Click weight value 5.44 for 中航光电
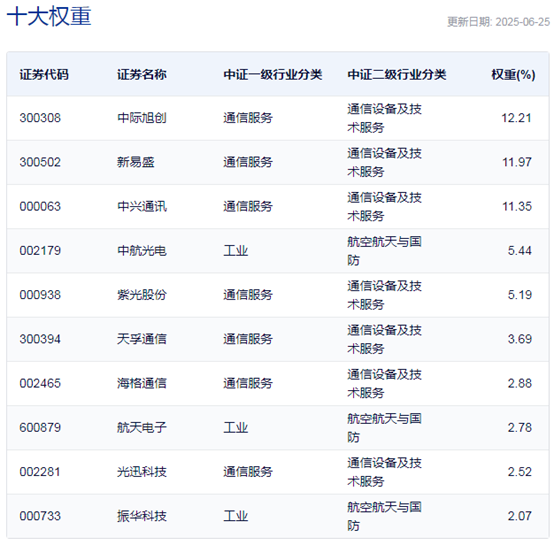Image resolution: width=554 pixels, height=545 pixels. click(x=519, y=250)
